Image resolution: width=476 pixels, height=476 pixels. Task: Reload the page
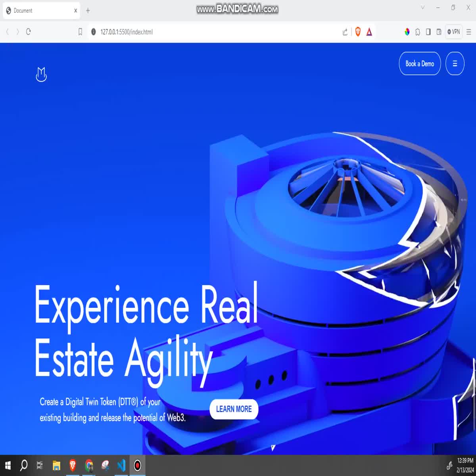pos(28,32)
